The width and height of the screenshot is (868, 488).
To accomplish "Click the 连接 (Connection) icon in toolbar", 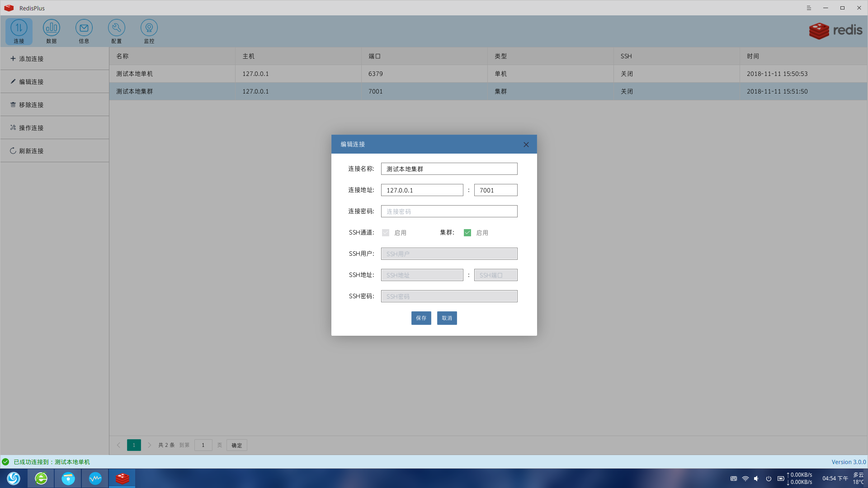I will (x=19, y=31).
